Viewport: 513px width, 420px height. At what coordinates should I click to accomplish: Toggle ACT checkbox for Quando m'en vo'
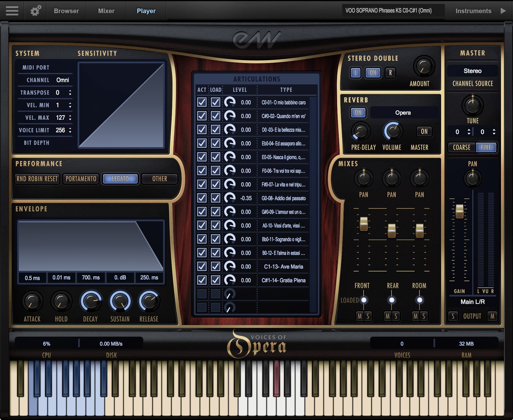[x=202, y=116]
